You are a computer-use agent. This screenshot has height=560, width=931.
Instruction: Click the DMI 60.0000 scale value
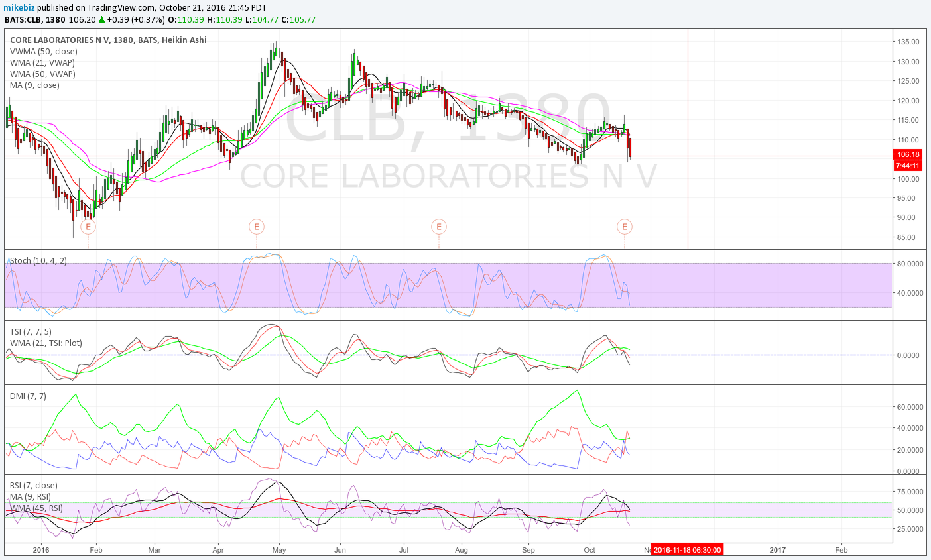pos(910,407)
